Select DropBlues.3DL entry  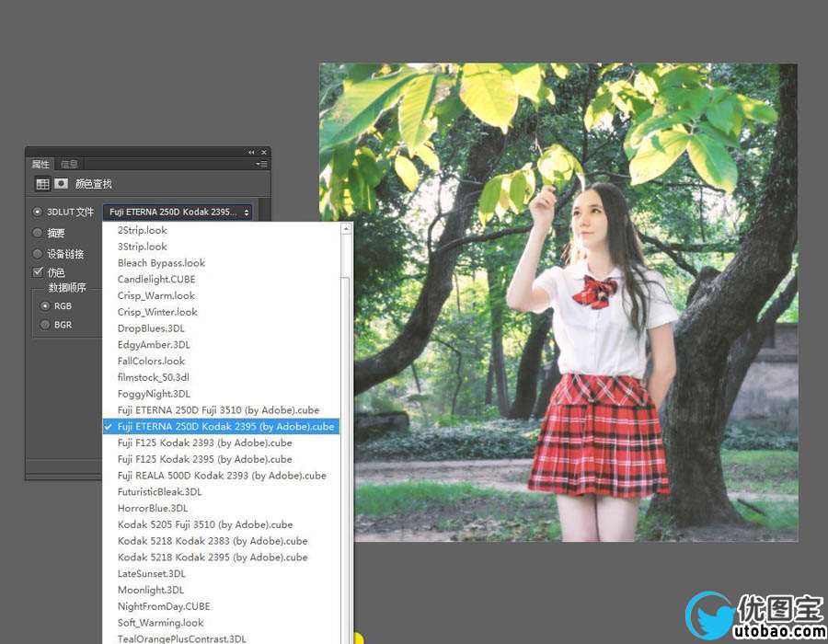click(x=221, y=328)
